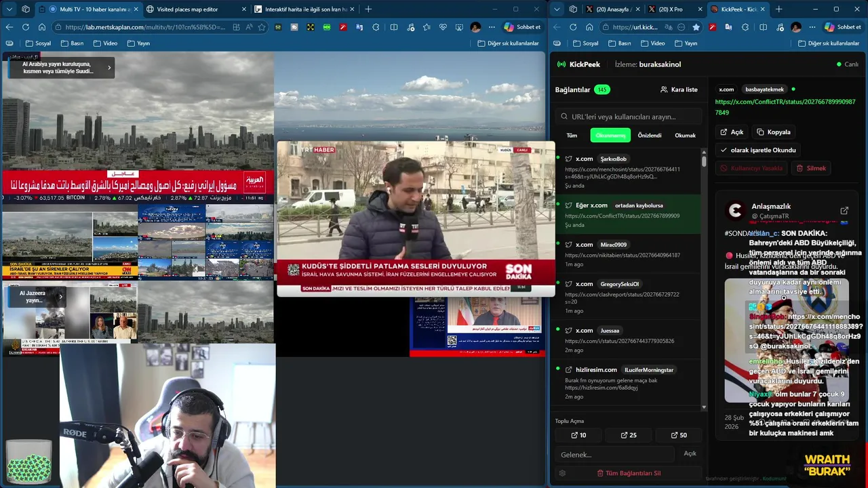Open profile avatar in KickPeek browser window
This screenshot has height=488, width=868.
(x=796, y=27)
